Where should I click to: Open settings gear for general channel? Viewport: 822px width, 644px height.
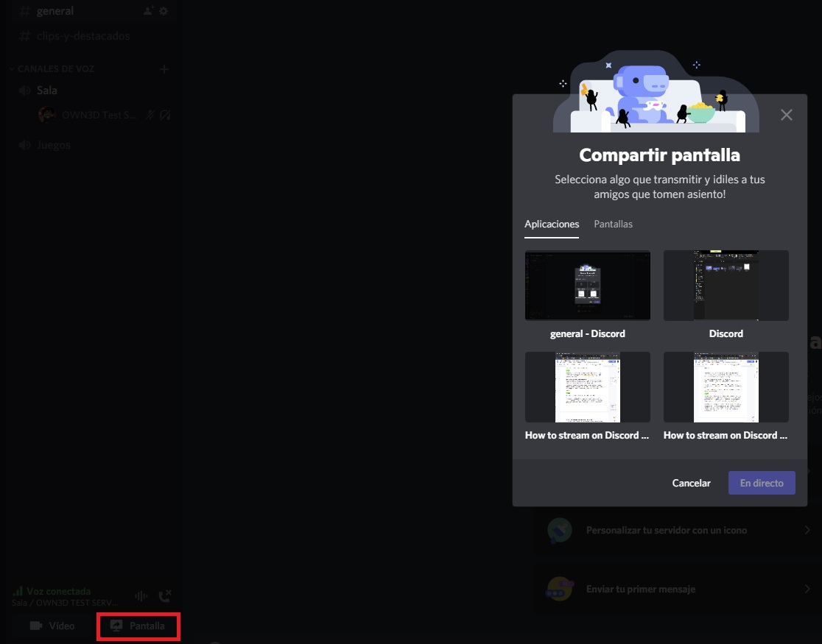(164, 11)
